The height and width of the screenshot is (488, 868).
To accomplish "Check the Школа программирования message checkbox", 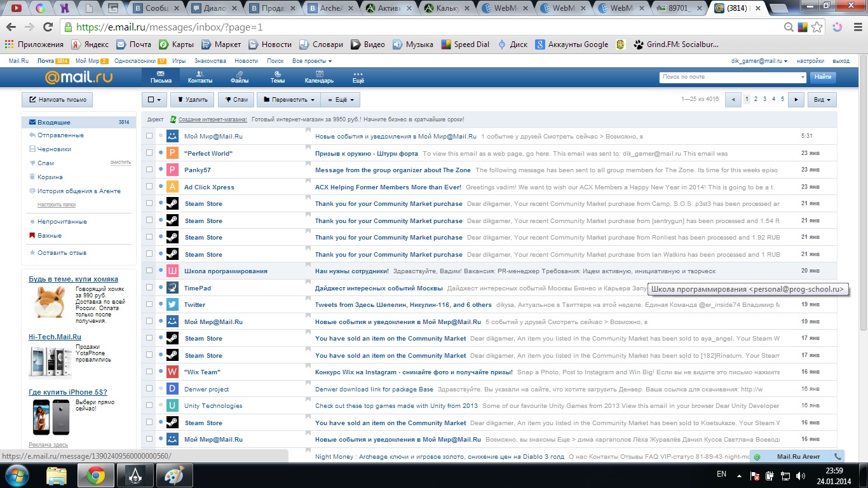I will coord(149,271).
